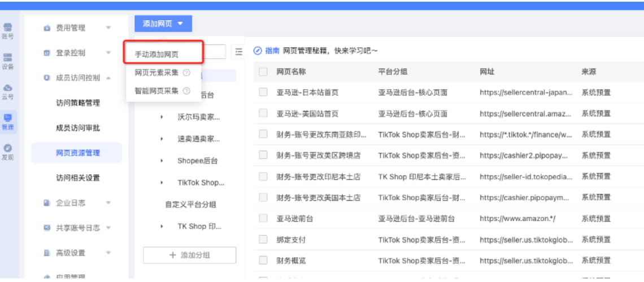The height and width of the screenshot is (282, 644).
Task: Click the list toggle icon beside search box
Action: tap(238, 52)
